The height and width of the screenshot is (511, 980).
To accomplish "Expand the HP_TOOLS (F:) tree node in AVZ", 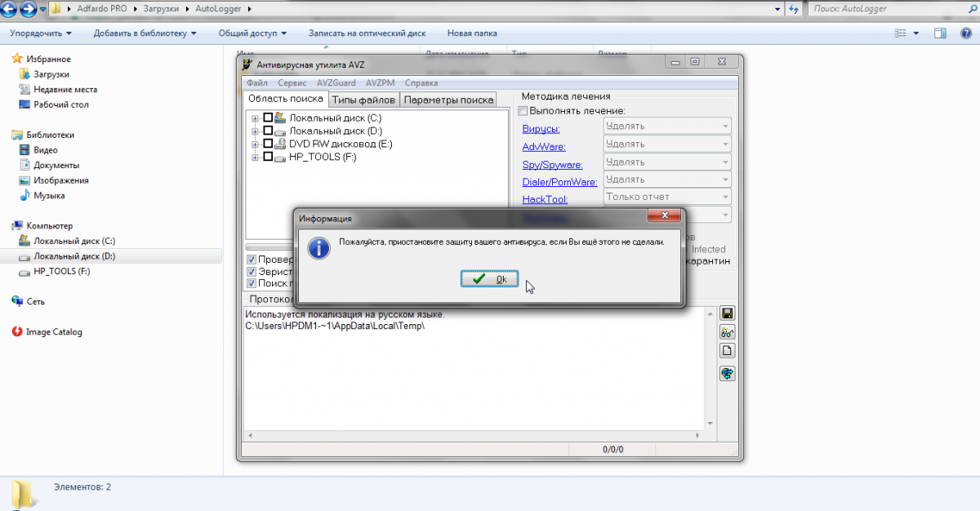I will pos(256,158).
